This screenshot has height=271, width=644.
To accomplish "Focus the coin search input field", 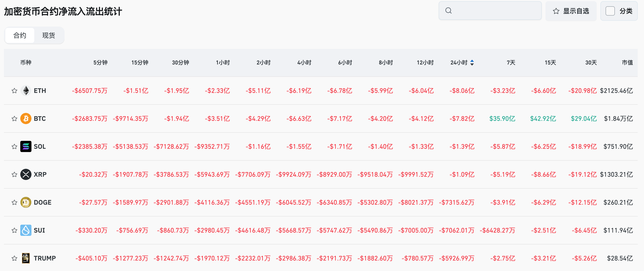I will (x=495, y=11).
